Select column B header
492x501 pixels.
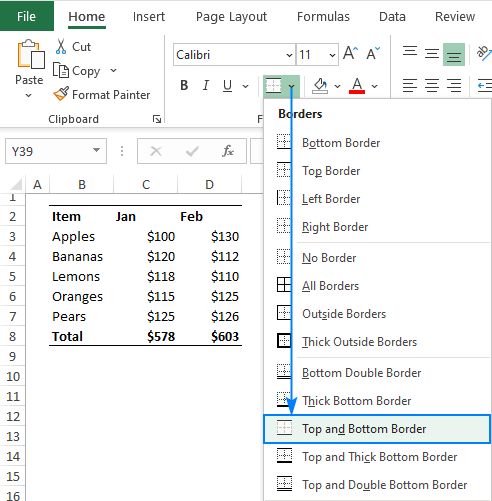[x=82, y=184]
